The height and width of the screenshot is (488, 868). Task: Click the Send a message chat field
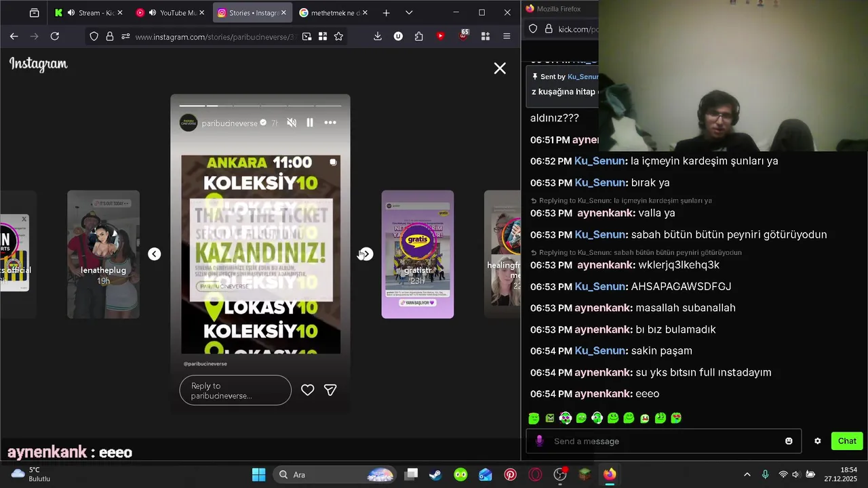663,441
